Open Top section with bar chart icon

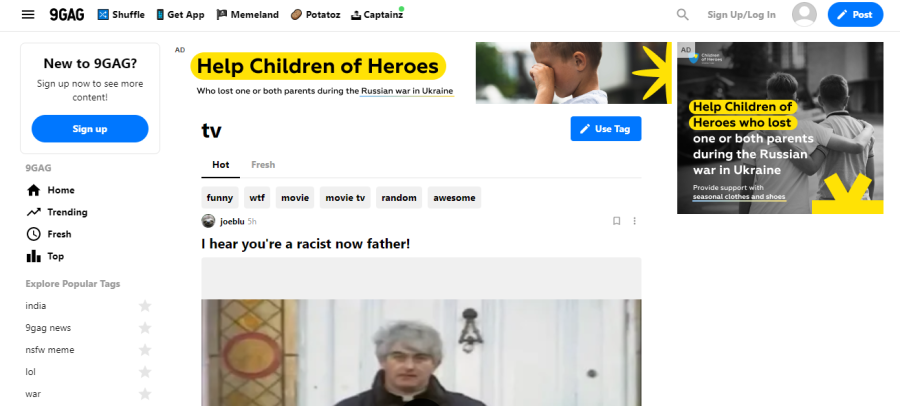45,256
